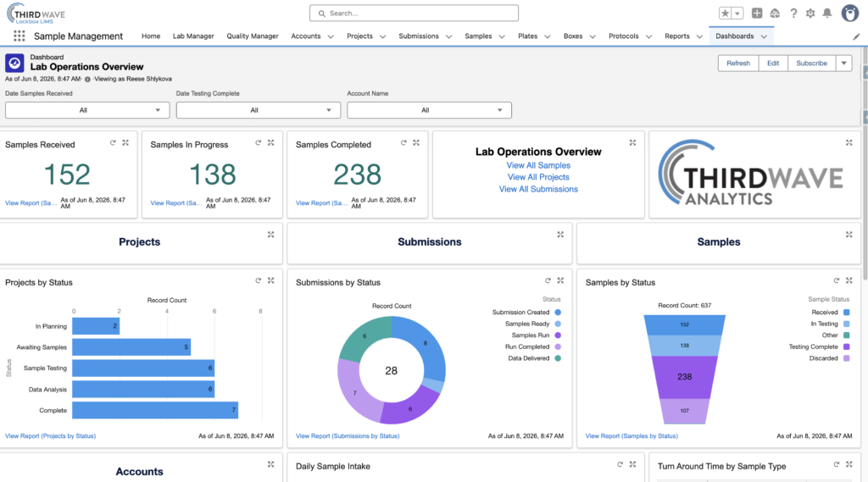Expand the Samples Completed widget

[416, 143]
